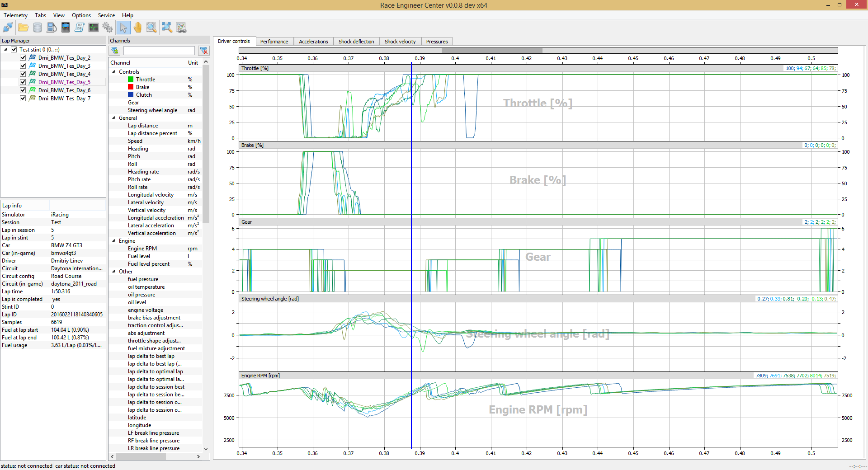The width and height of the screenshot is (868, 470).
Task: Uncheck the Dmi_BMW_Tes_Day_2 lap checkbox
Action: point(23,58)
